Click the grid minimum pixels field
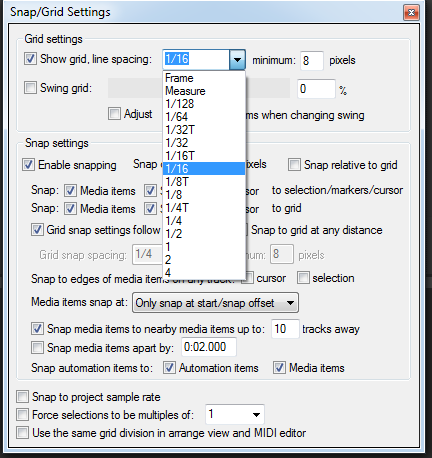 [x=312, y=60]
